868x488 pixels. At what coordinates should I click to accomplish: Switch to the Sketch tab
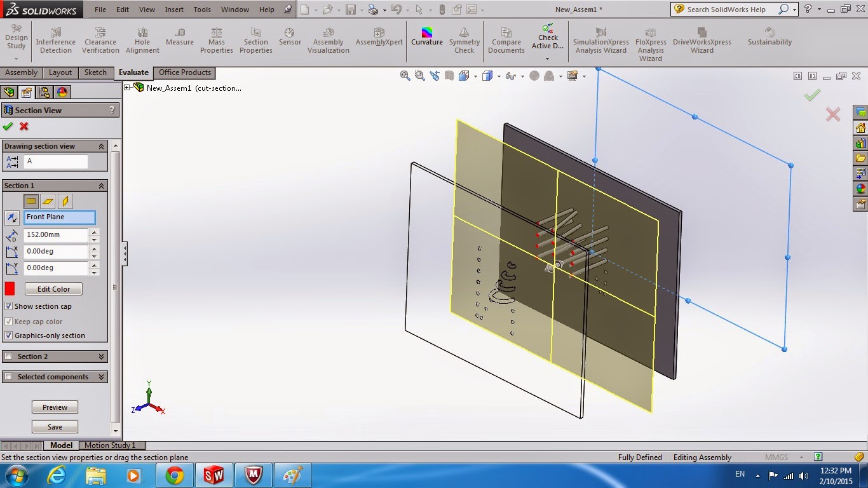pyautogui.click(x=95, y=72)
